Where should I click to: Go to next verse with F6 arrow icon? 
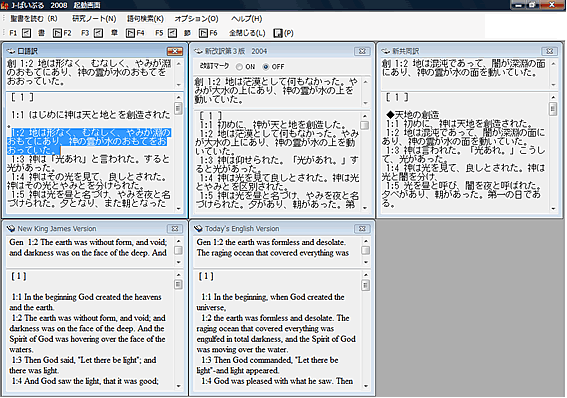pyautogui.click(x=203, y=33)
